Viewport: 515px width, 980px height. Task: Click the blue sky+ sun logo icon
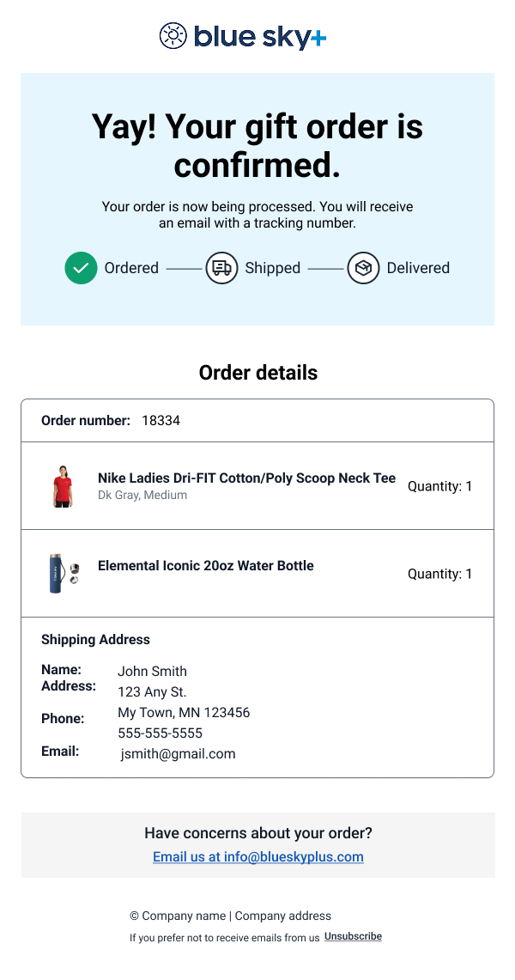coord(173,36)
